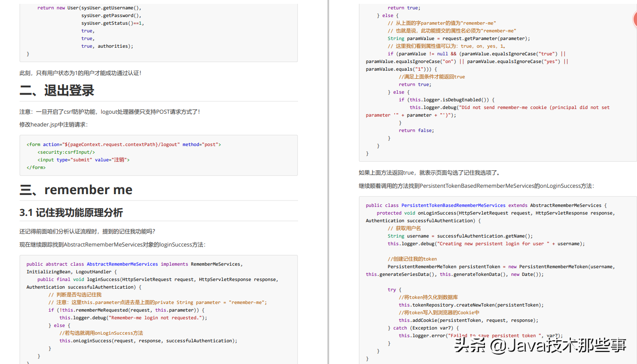
Task: Click the 头条 @Java技术那些事 watermark
Action: coord(540,345)
